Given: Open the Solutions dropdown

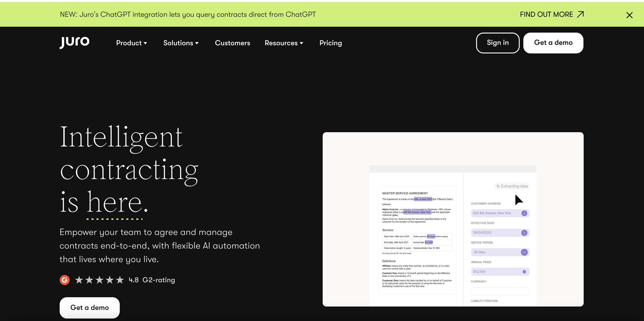Looking at the screenshot, I should coord(181,43).
